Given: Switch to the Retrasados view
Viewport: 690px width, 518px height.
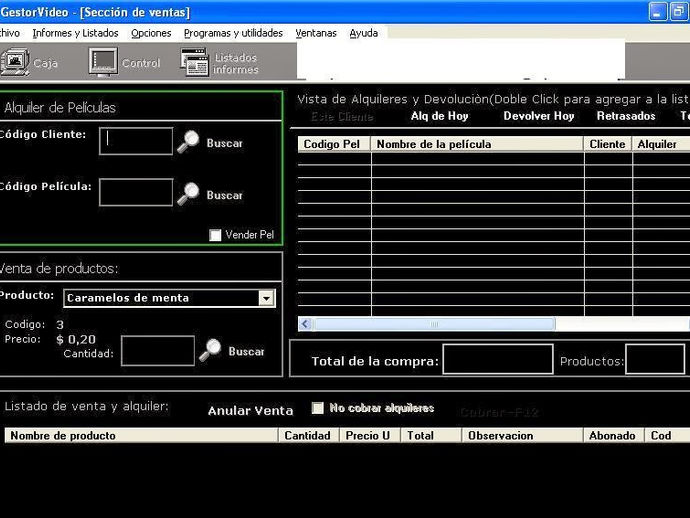Looking at the screenshot, I should click(x=626, y=116).
